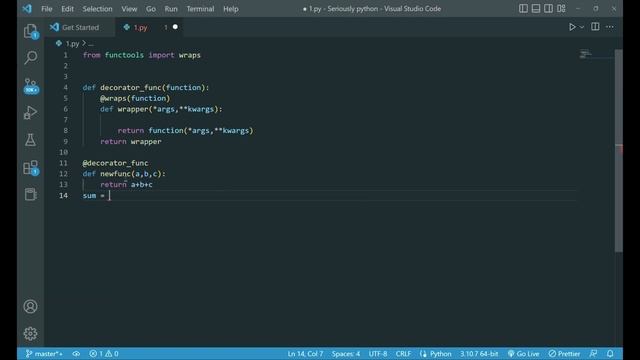Viewport: 640px width, 360px height.
Task: Open the Go menu
Action: 151,9
